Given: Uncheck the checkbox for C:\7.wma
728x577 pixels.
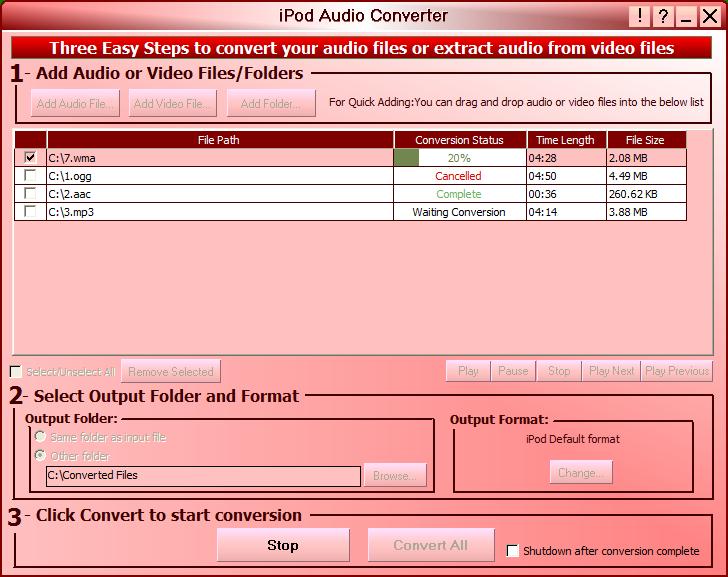Looking at the screenshot, I should (x=30, y=157).
